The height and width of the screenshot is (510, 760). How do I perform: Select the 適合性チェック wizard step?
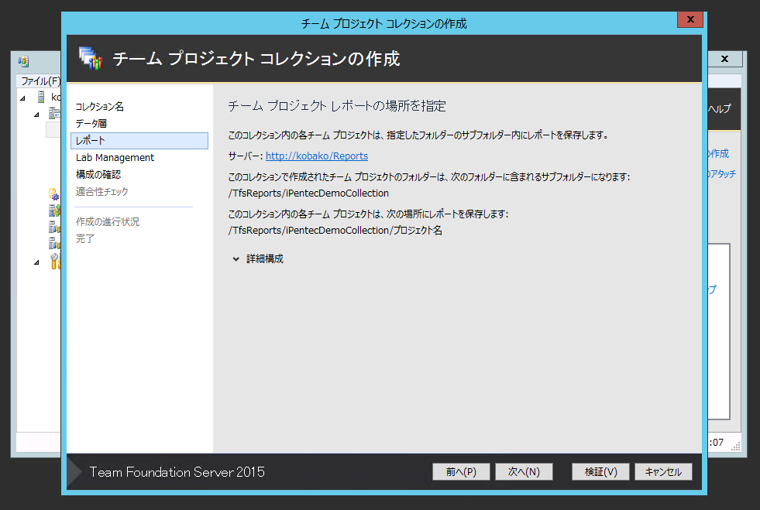tap(102, 191)
